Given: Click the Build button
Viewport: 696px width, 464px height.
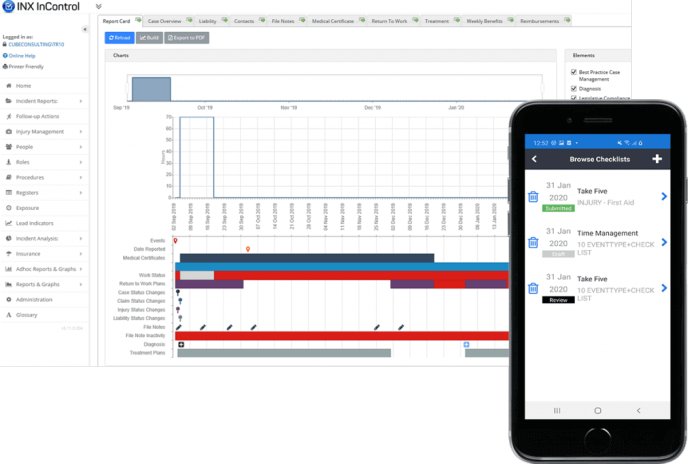Looking at the screenshot, I should tap(149, 38).
